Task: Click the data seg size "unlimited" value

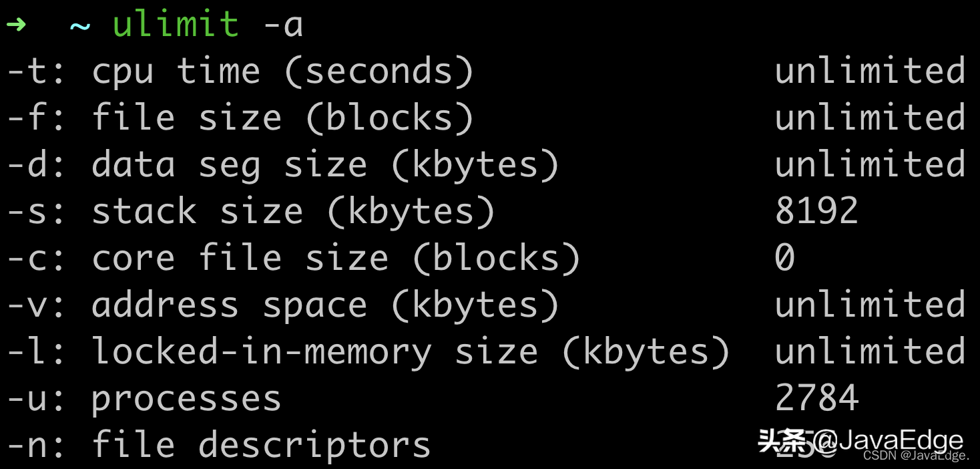Action: (869, 165)
